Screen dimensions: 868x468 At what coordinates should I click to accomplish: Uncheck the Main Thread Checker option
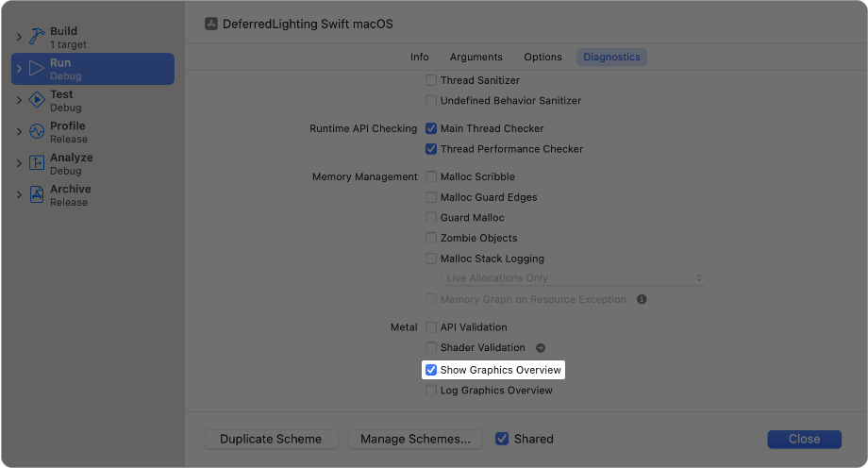point(431,128)
